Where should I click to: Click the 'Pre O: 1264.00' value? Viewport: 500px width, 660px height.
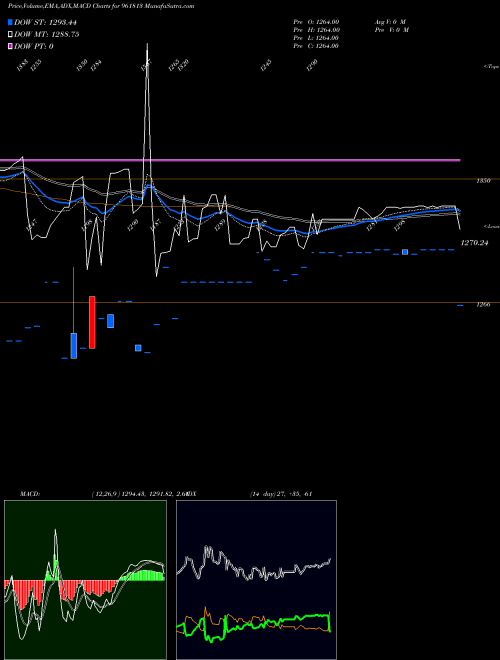point(316,21)
